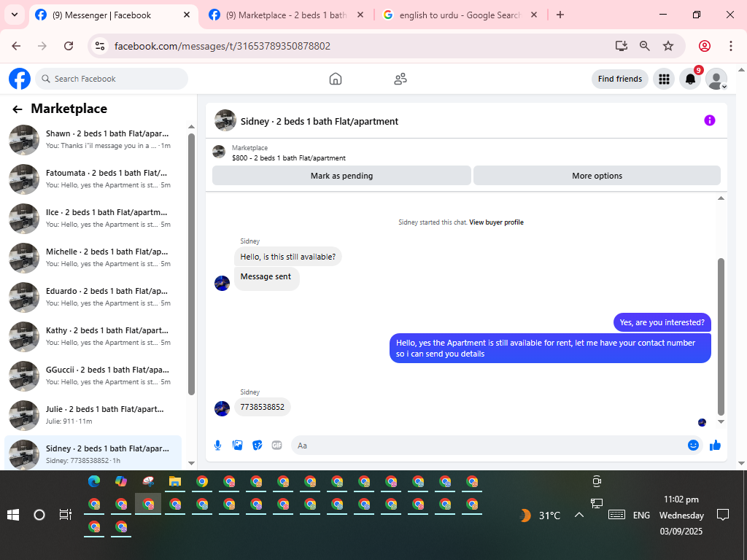The image size is (747, 560).
Task: Open File Explorer from taskbar
Action: point(175,481)
